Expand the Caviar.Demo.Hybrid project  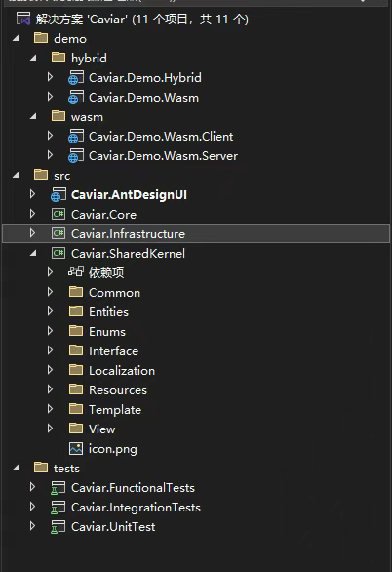(51, 76)
